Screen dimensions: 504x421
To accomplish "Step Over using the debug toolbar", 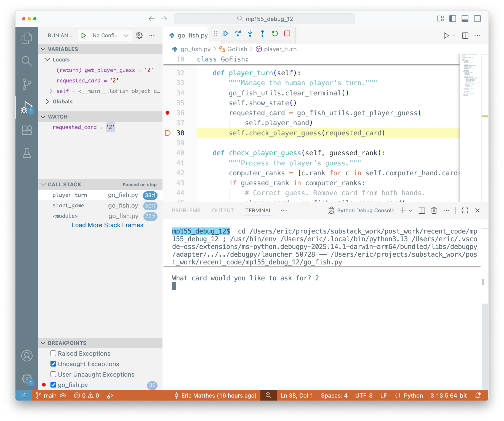I will coord(238,33).
